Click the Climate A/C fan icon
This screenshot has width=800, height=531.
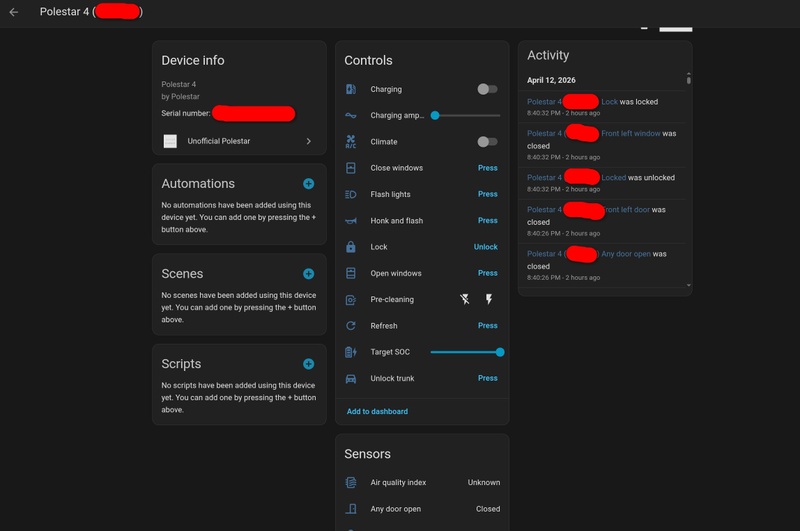coord(351,142)
